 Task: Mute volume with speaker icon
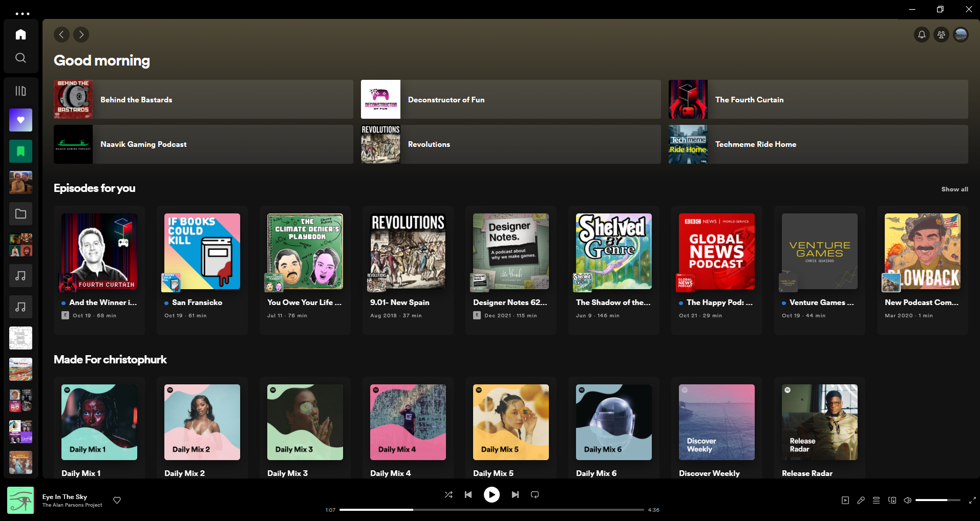click(x=907, y=501)
